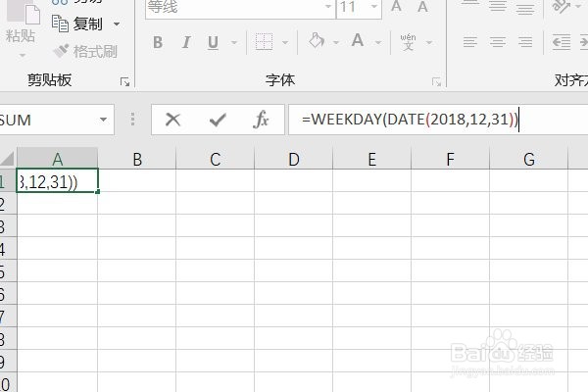Open Insert Function fx dialog
Image resolution: width=588 pixels, height=392 pixels.
(261, 120)
